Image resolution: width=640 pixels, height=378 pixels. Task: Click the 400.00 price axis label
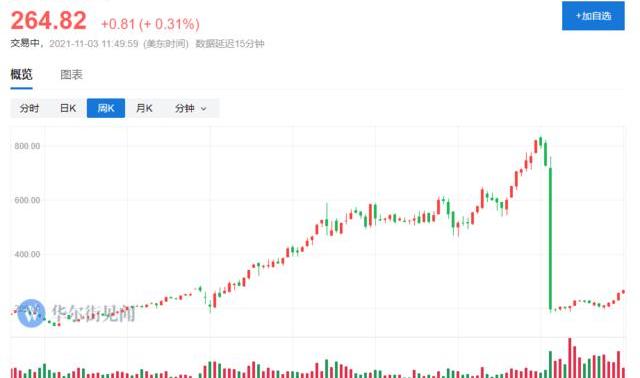(x=27, y=255)
